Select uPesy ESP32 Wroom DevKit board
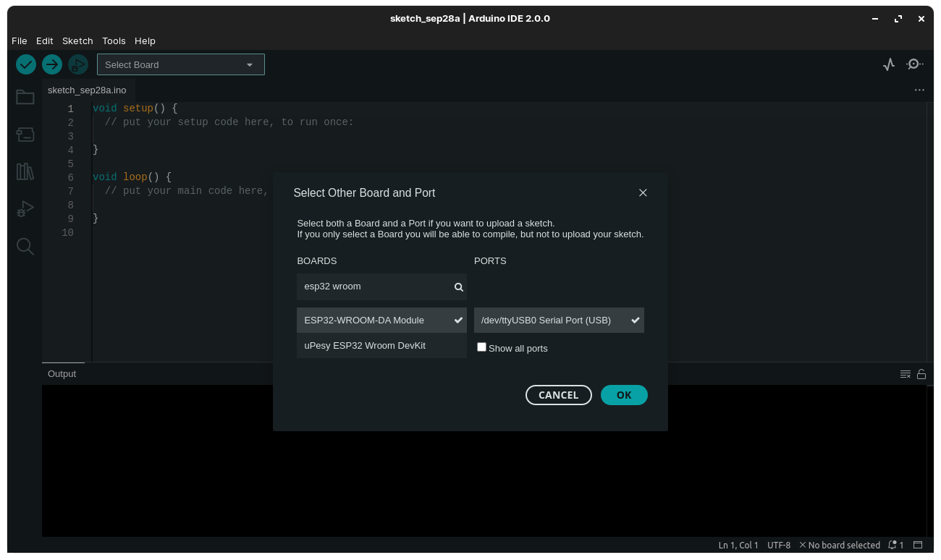 381,345
